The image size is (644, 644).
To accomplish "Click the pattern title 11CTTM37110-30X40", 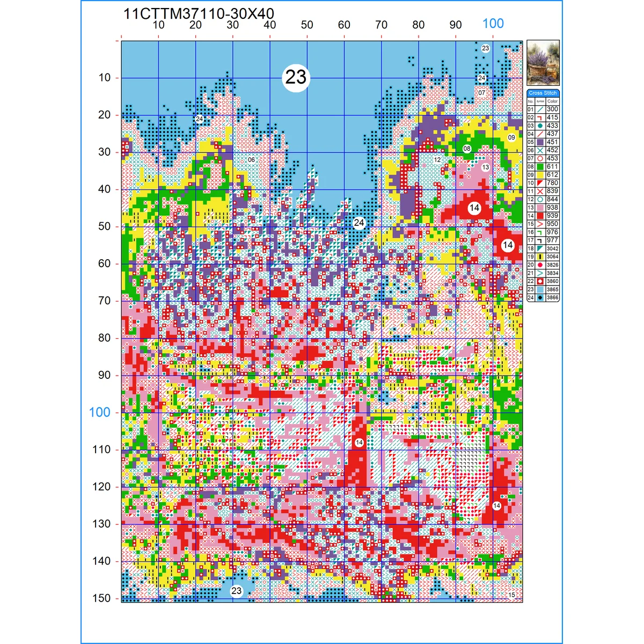I will [199, 13].
